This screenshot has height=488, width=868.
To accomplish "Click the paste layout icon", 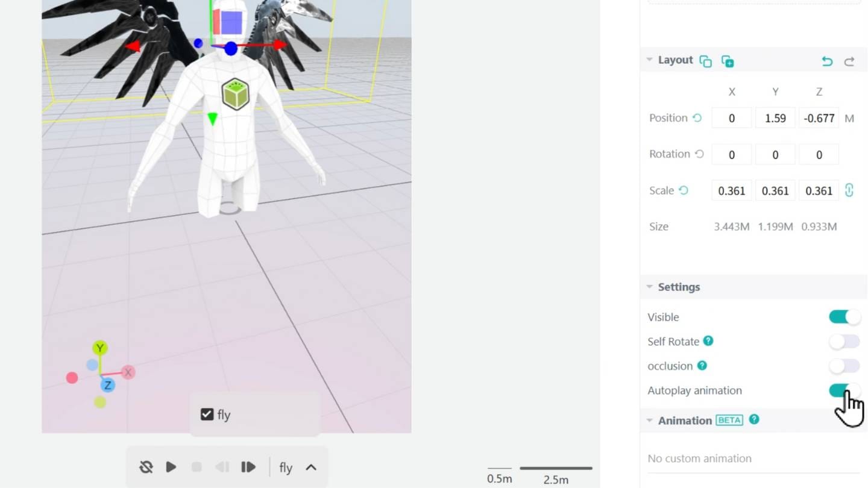I will [728, 60].
